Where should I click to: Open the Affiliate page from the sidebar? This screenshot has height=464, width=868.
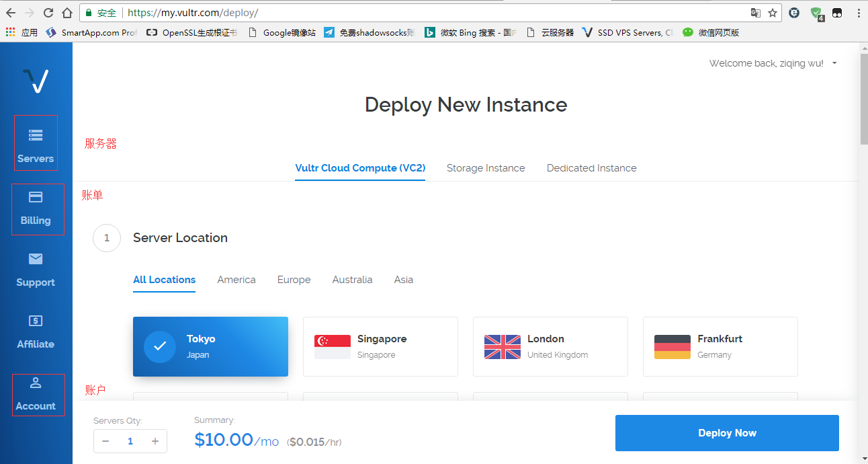click(x=35, y=332)
